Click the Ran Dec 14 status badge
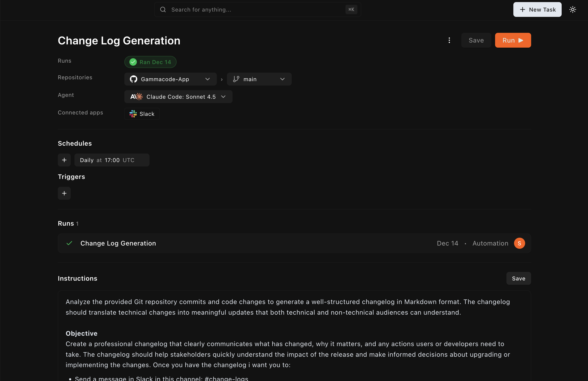This screenshot has width=588, height=381. pos(150,62)
